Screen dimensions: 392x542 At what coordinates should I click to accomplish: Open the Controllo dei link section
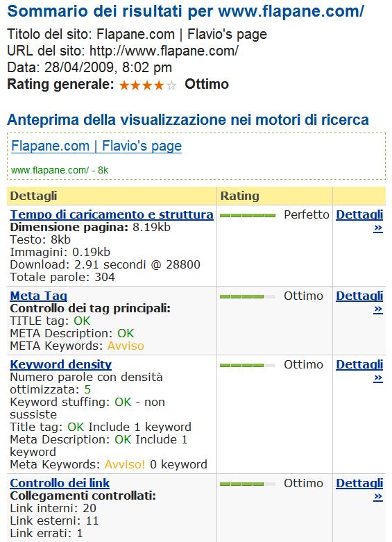click(60, 483)
